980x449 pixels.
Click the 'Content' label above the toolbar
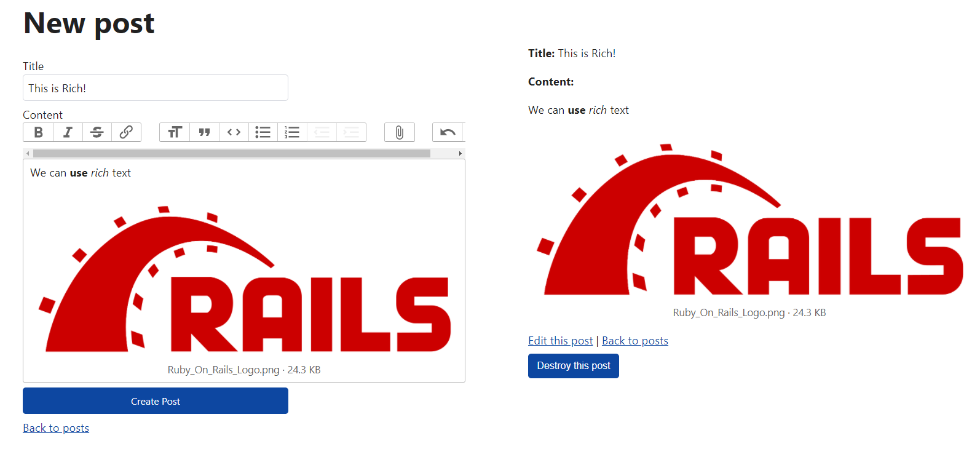[x=42, y=115]
